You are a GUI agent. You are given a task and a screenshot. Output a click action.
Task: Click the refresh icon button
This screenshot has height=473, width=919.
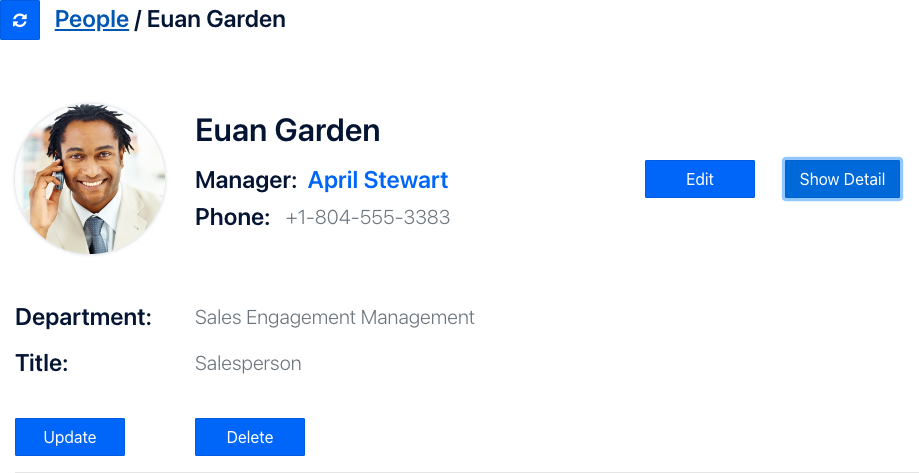tap(20, 20)
